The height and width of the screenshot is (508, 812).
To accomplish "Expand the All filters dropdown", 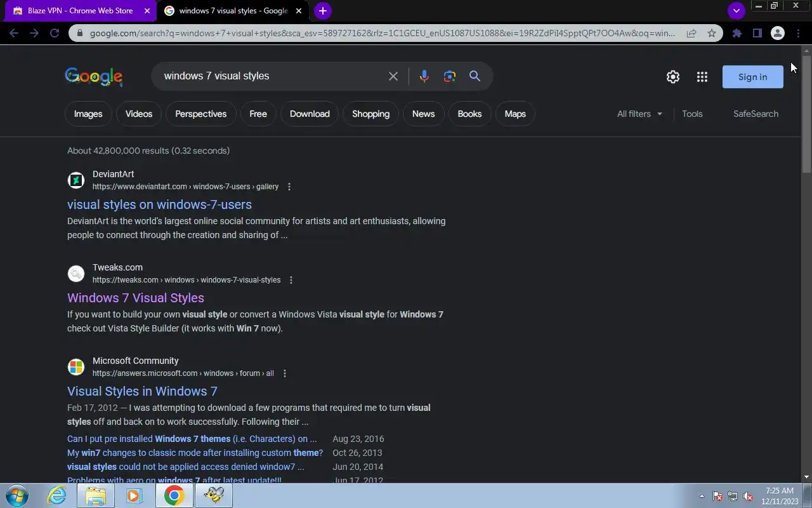I will coord(639,114).
